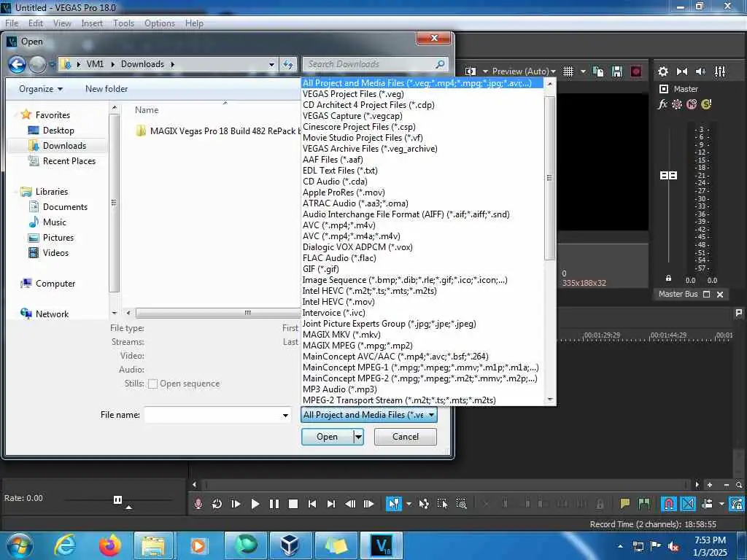Click the Split Screen View preview icon
Screen dimensions: 747x560
click(471, 71)
